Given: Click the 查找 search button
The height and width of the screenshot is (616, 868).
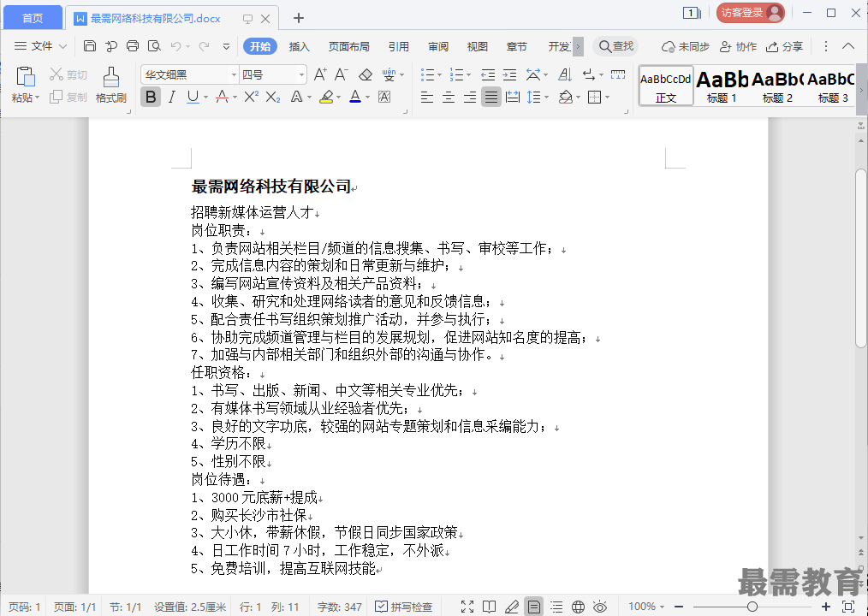Looking at the screenshot, I should coord(615,46).
